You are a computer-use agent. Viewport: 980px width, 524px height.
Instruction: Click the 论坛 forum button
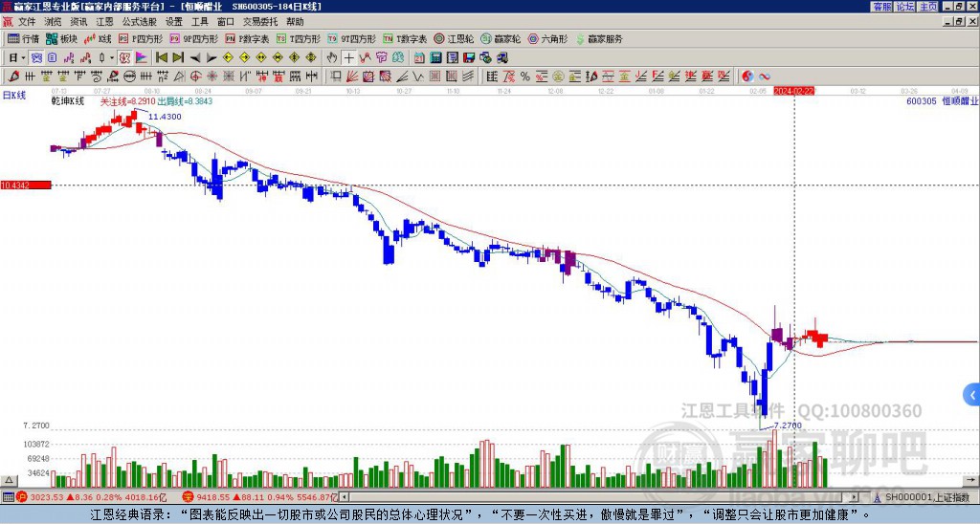tap(905, 7)
